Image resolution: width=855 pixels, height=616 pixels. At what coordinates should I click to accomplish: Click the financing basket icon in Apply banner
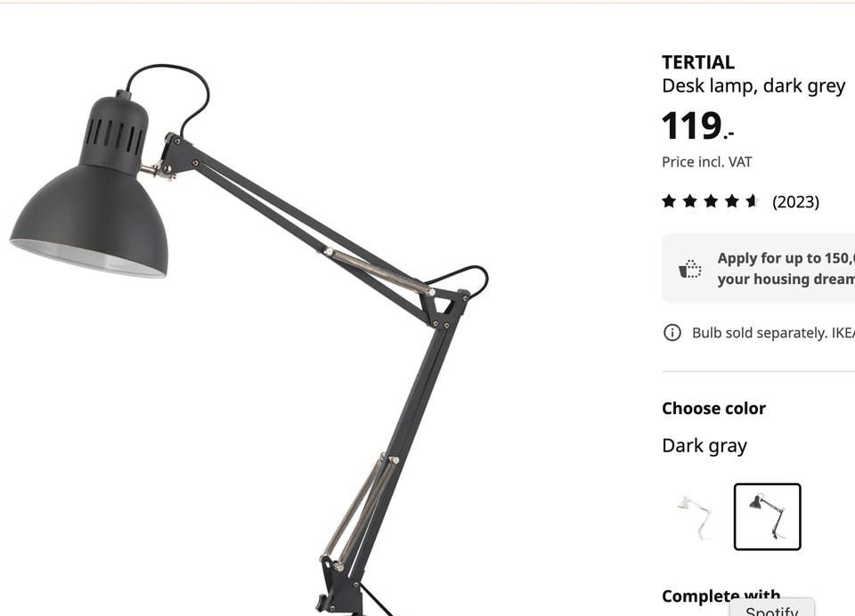pyautogui.click(x=689, y=269)
